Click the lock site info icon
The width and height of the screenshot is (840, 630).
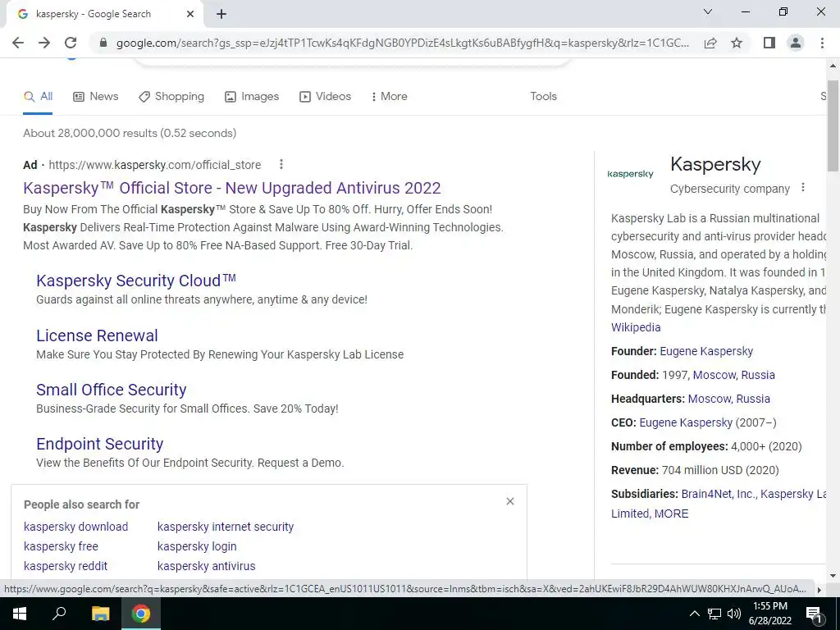tap(103, 43)
